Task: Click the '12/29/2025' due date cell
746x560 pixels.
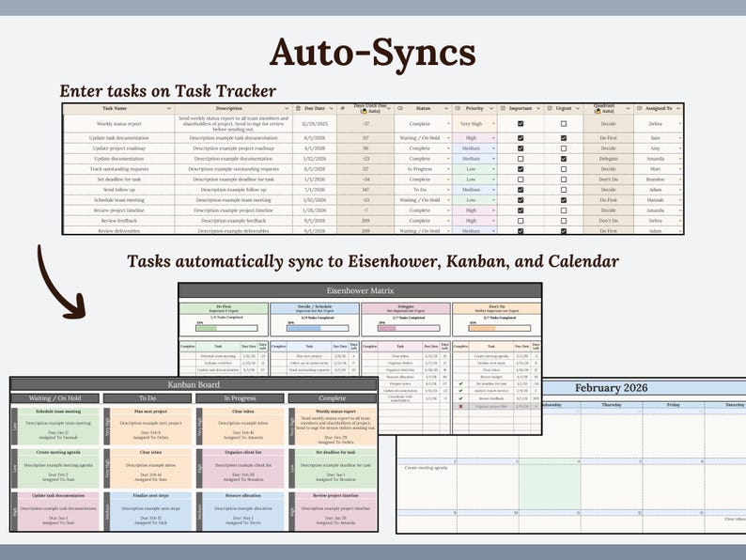Action: [x=315, y=124]
